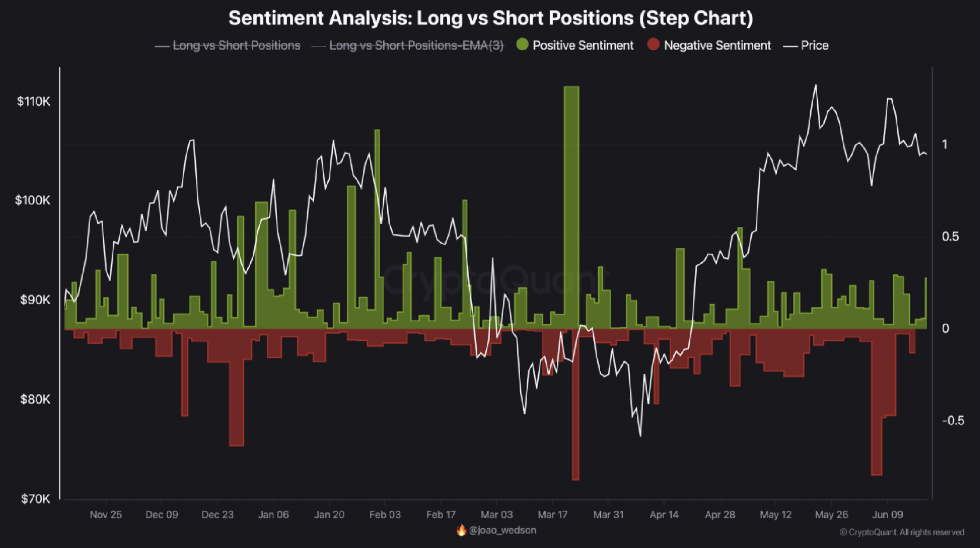Select the Nov 25 date tick label
The image size is (980, 548).
click(x=106, y=515)
